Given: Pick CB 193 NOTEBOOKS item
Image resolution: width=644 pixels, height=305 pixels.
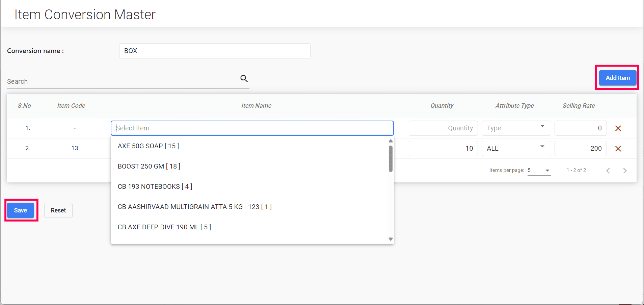Looking at the screenshot, I should pos(155,186).
